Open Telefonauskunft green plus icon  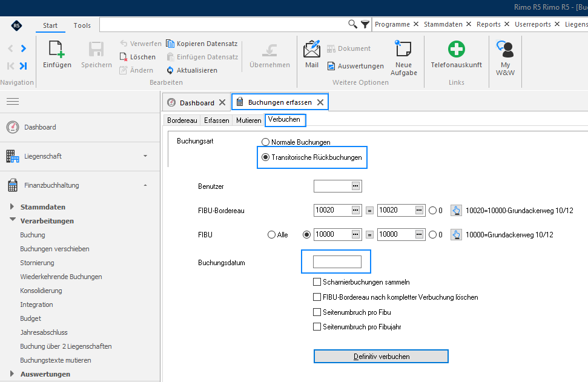457,49
